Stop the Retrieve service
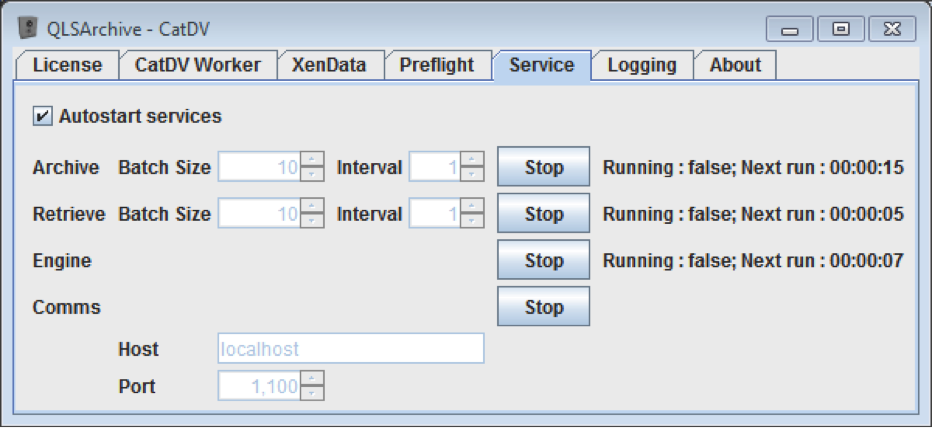The width and height of the screenshot is (932, 428). click(543, 213)
